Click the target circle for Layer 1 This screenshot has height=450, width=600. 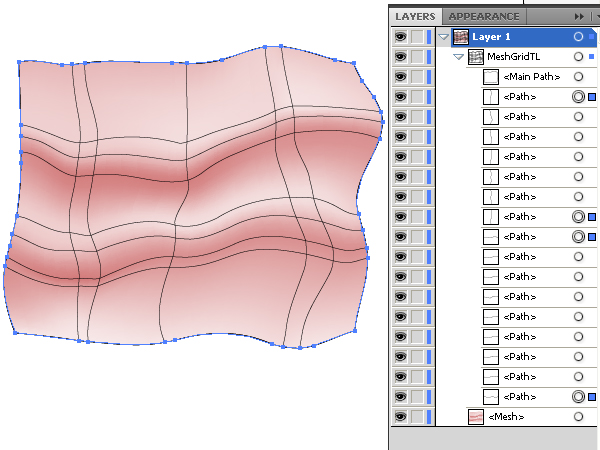click(x=578, y=37)
